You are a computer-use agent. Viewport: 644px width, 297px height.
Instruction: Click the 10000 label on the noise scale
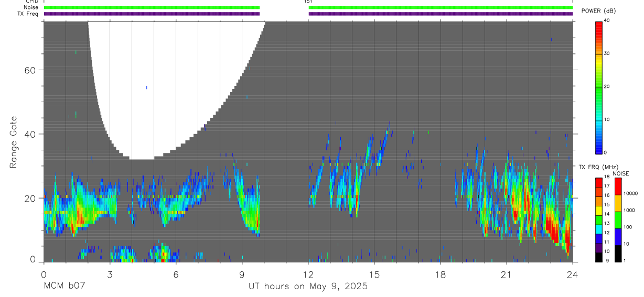(x=630, y=193)
